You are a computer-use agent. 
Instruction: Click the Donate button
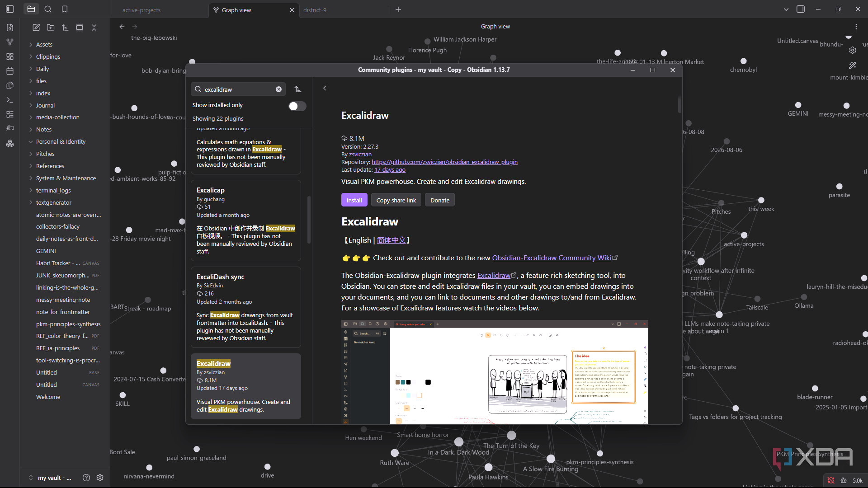pyautogui.click(x=439, y=200)
